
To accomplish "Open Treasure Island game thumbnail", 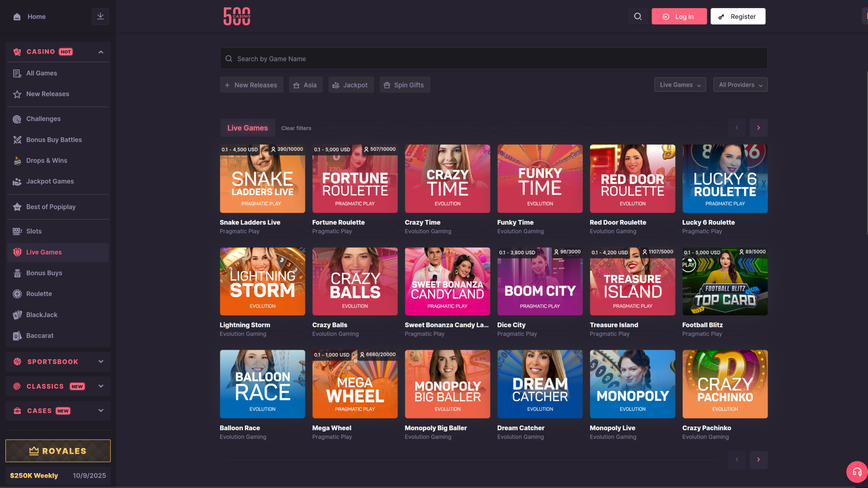I will click(632, 281).
